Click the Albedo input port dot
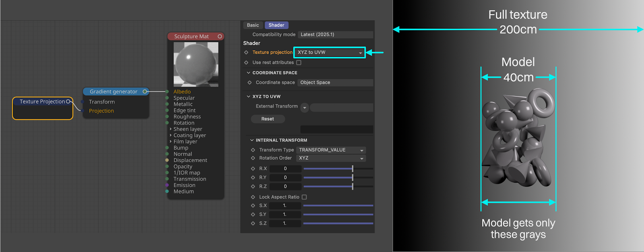This screenshot has width=644, height=252. pos(167,92)
